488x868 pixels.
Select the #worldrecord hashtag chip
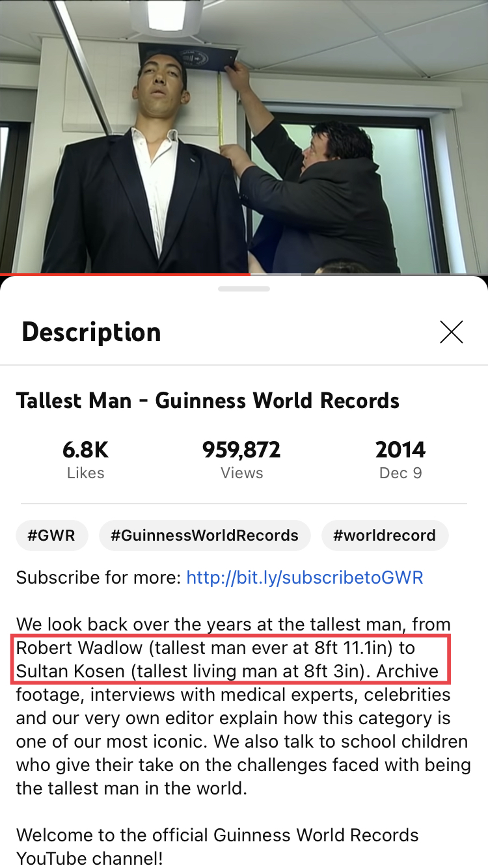coord(385,536)
